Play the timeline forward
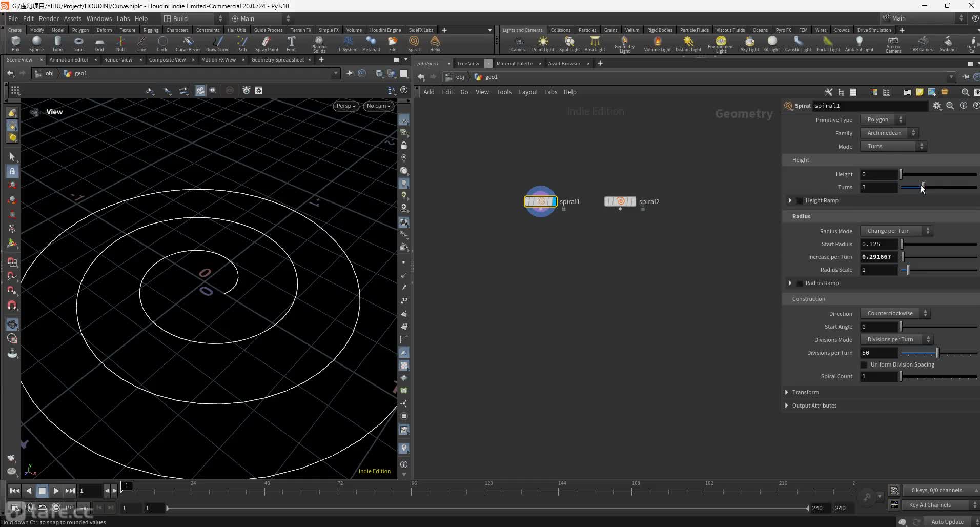This screenshot has height=527, width=980. (x=56, y=491)
